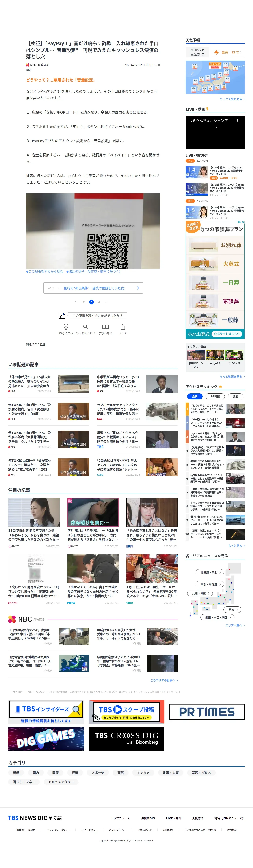Click 公式サイトはこちら ad button

[x=227, y=334]
